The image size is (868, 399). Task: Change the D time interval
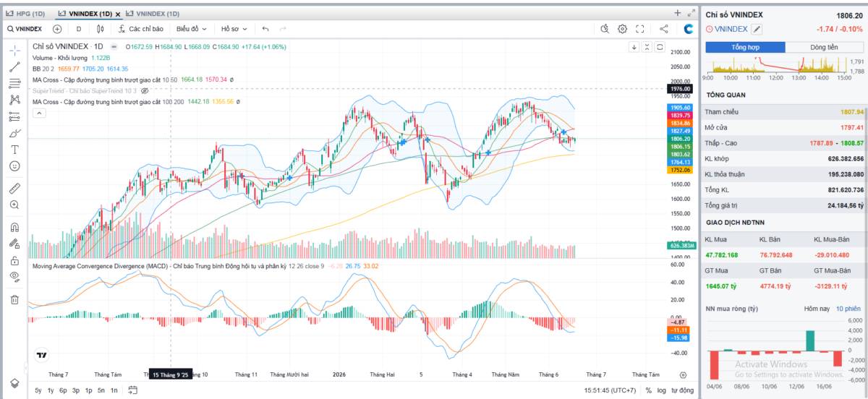[x=79, y=29]
